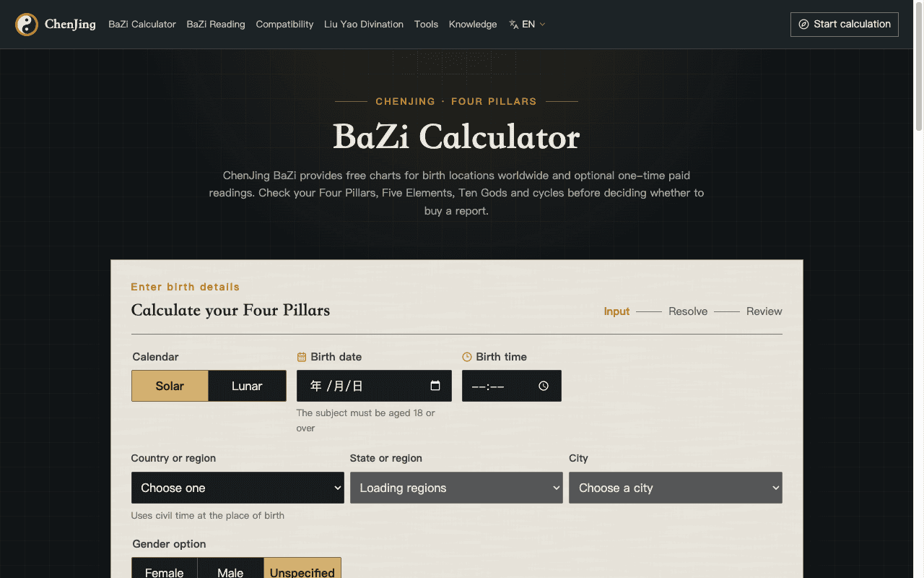Click the clock icon in Birth time field
The image size is (924, 578).
tap(544, 386)
